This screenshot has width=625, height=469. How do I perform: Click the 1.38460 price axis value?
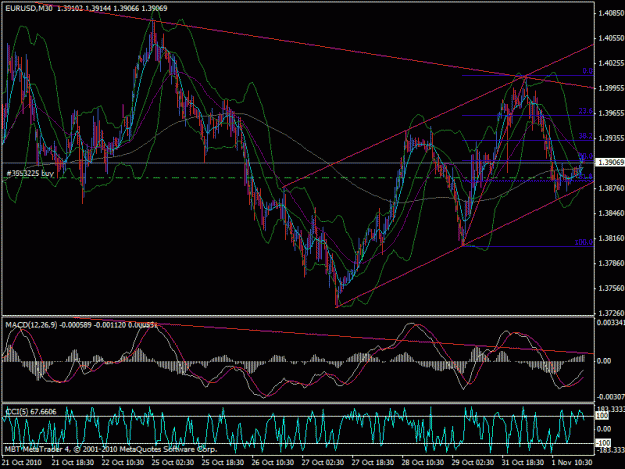point(611,213)
